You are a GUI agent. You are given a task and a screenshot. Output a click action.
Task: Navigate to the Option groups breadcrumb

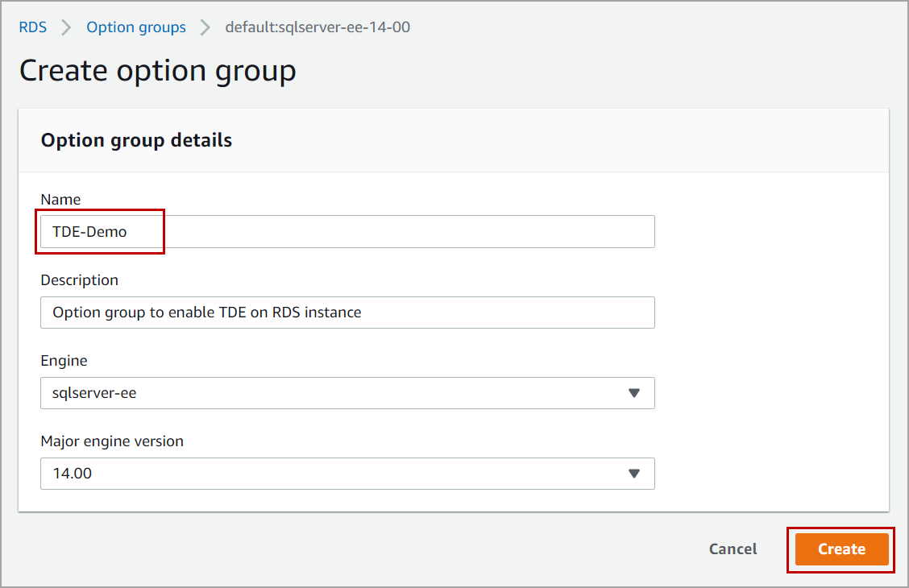pyautogui.click(x=136, y=27)
